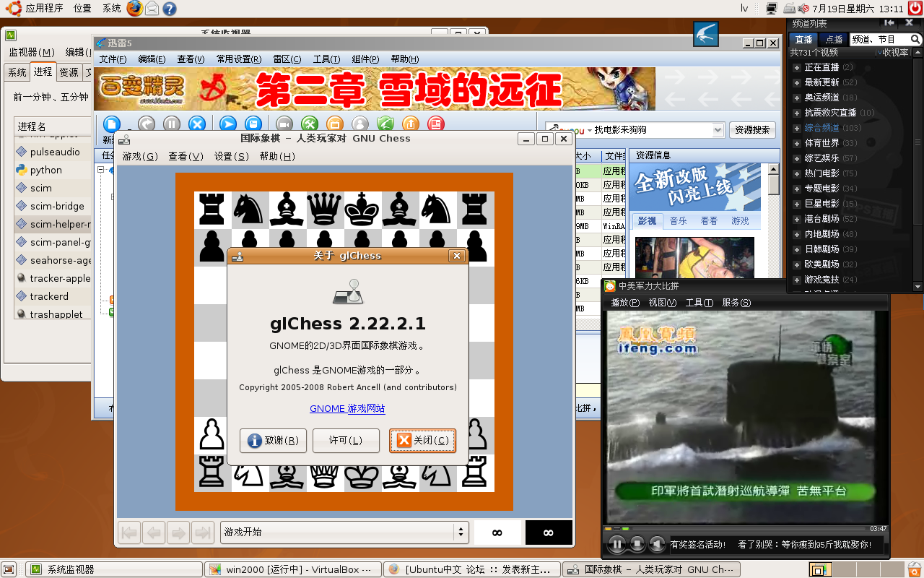924x578 pixels.
Task: Open the 游戏开始 move history dropdown
Action: pos(344,532)
